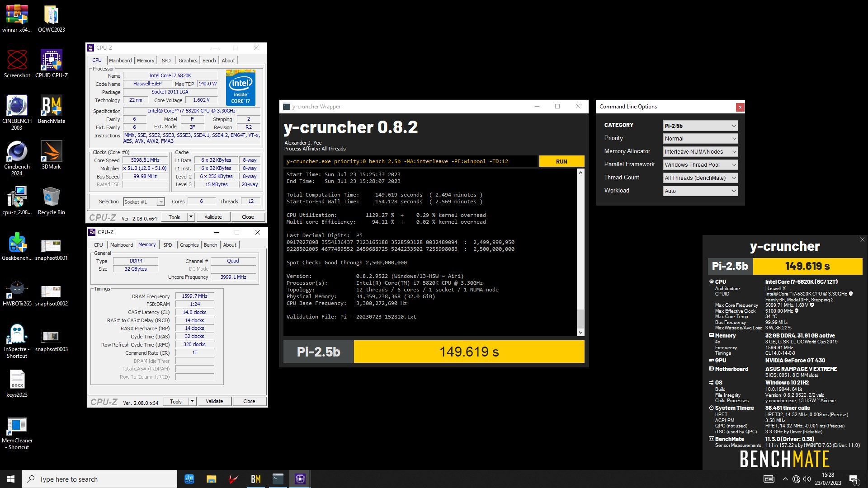Open the CINEBENCH 2003 desktop icon
Screen dimensions: 868x488
click(17, 113)
